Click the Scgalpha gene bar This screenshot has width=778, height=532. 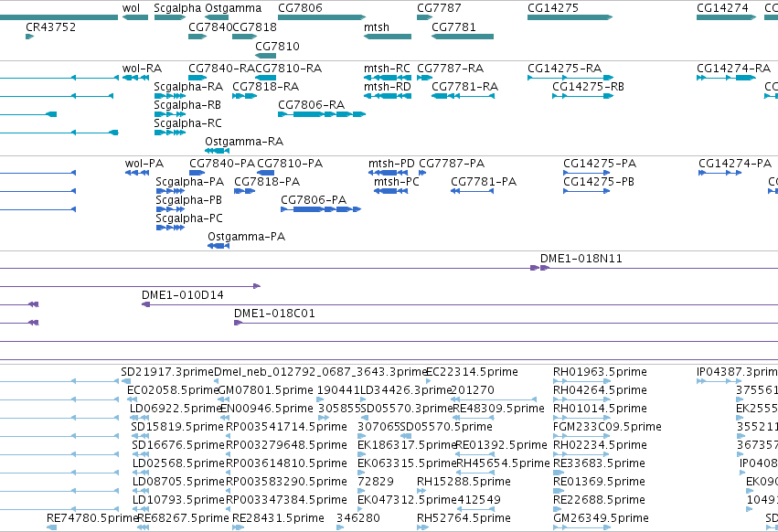coord(170,17)
